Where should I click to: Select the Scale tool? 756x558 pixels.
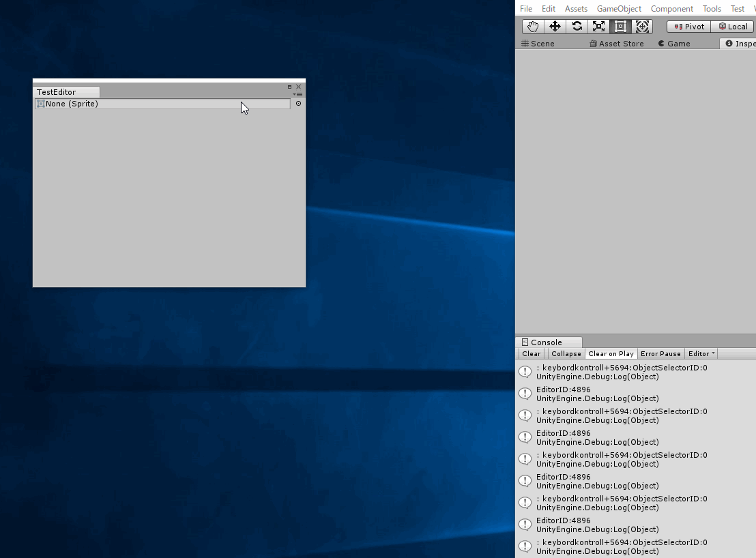coord(598,26)
